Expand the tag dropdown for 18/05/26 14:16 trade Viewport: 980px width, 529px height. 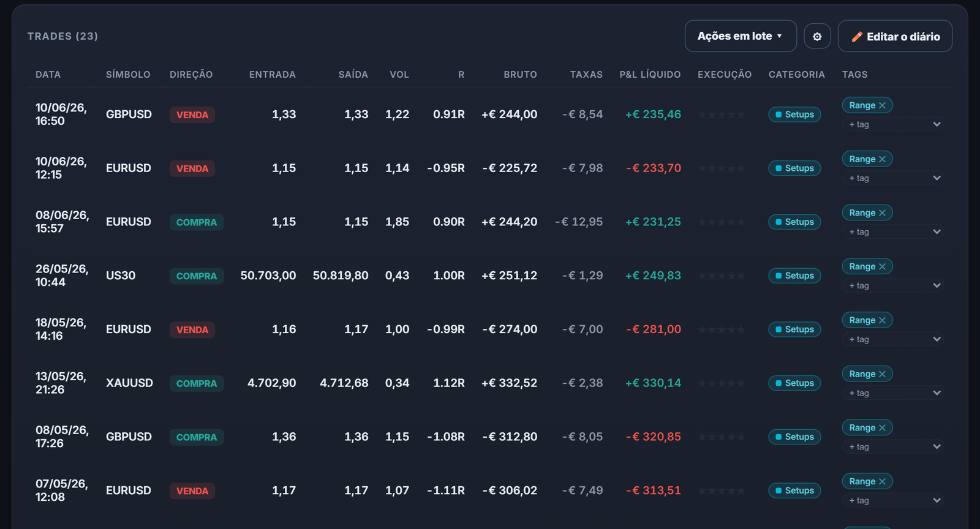pyautogui.click(x=893, y=339)
